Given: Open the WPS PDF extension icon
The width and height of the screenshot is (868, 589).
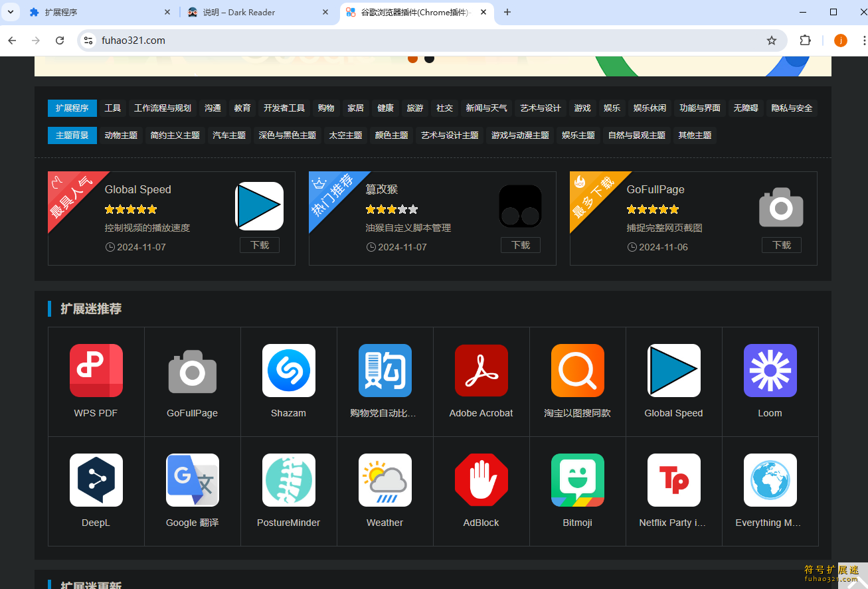Looking at the screenshot, I should tap(96, 371).
